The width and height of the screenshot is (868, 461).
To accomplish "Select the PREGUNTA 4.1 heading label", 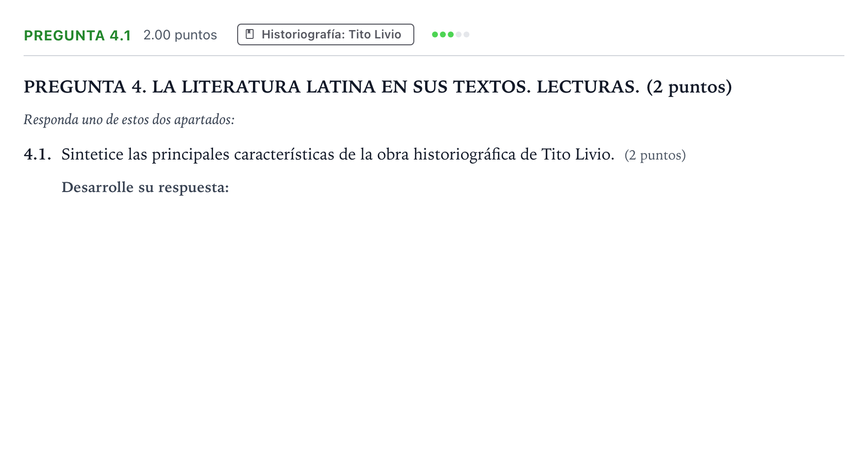I will (77, 35).
